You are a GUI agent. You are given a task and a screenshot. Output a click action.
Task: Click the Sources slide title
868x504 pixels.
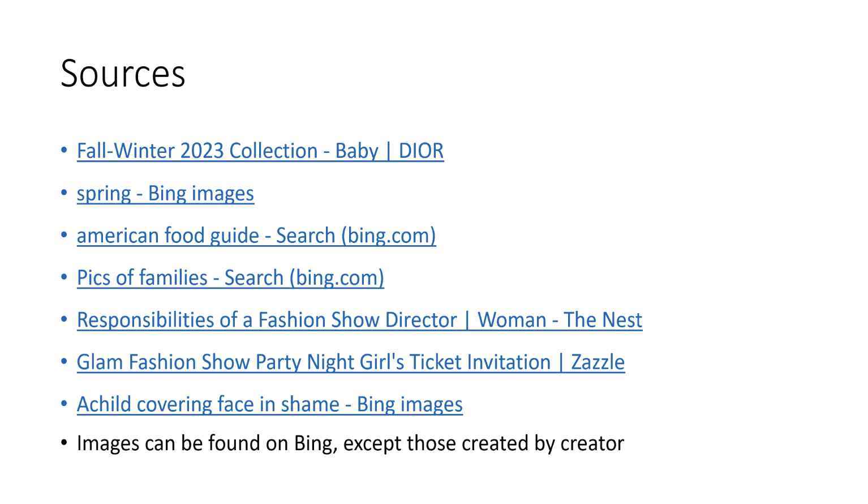[123, 73]
